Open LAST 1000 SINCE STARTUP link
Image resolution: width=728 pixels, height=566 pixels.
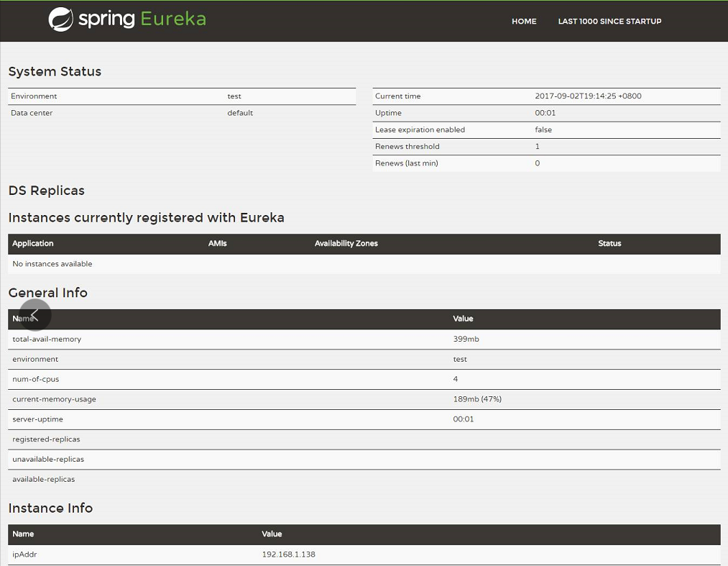(609, 22)
